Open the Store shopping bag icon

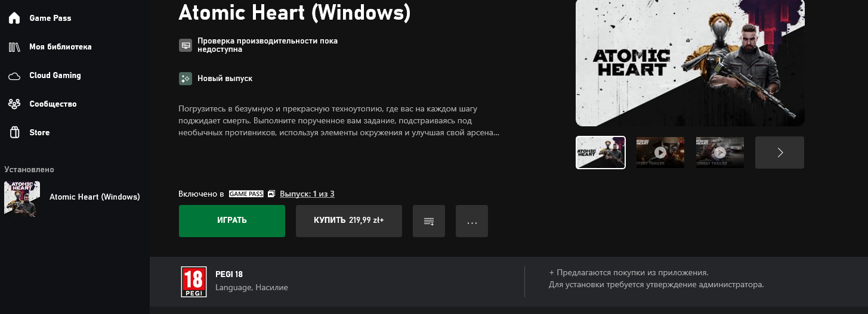pyautogui.click(x=14, y=132)
